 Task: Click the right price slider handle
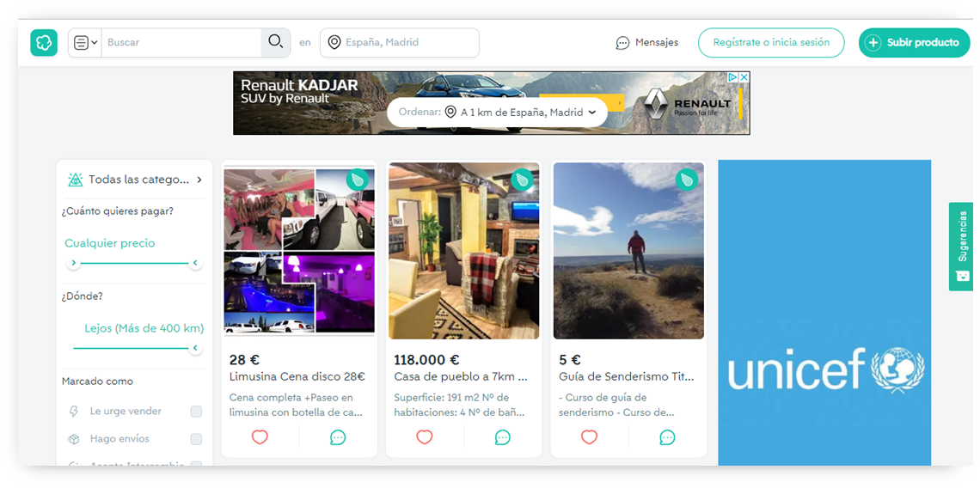coord(196,263)
